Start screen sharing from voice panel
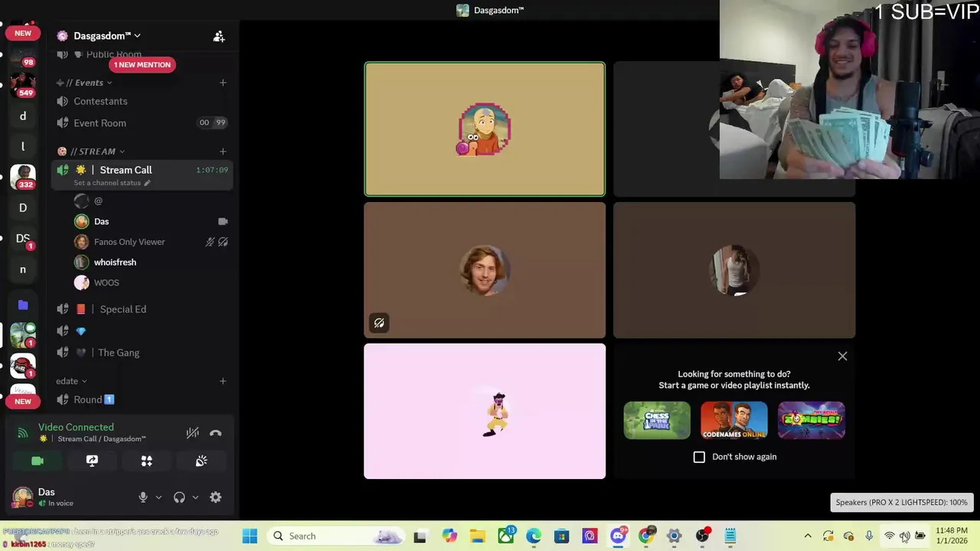This screenshot has height=551, width=980. tap(92, 461)
